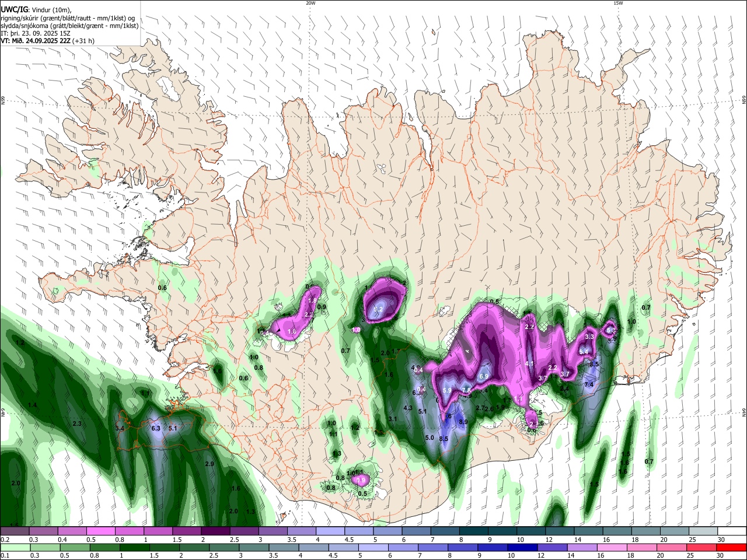Click the UWC/IG Vindur (10m) title text
Screen dimensions: 747x560
[36, 10]
